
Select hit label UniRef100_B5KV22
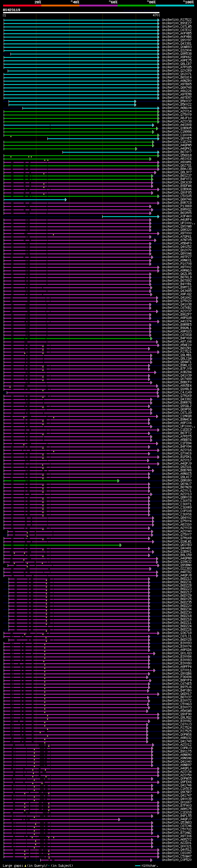tap(177, 104)
